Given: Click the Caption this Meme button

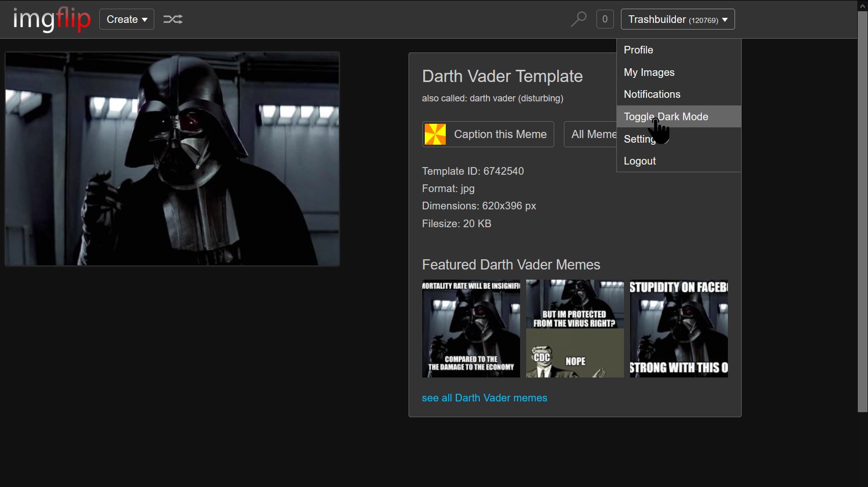Looking at the screenshot, I should [x=488, y=134].
